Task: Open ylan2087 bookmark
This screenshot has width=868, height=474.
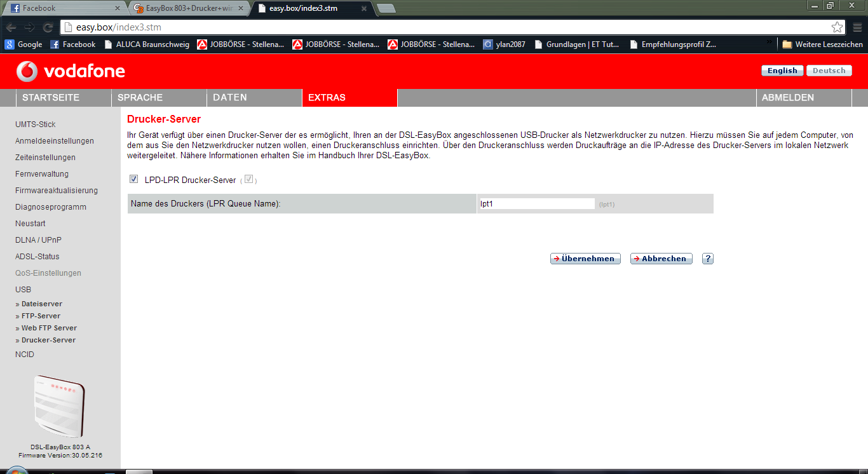Action: pos(505,44)
